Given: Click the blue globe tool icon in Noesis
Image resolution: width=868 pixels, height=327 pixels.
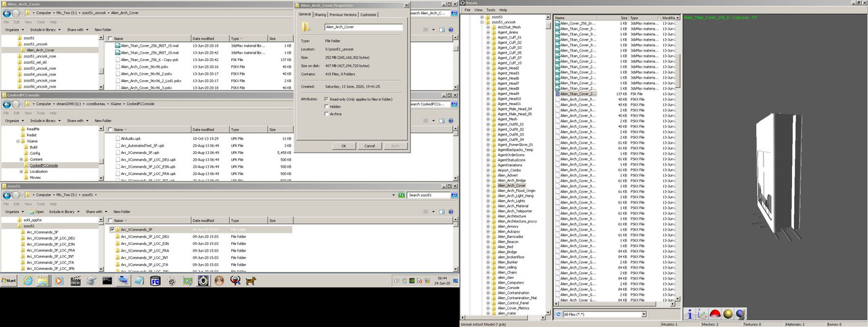Looking at the screenshot, I should pyautogui.click(x=740, y=314).
